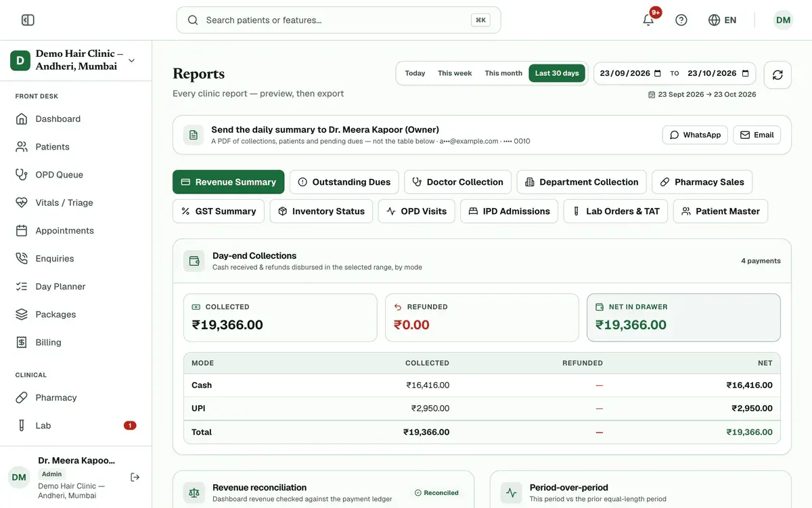Click the refresh reports icon button
812x508 pixels.
tap(777, 75)
